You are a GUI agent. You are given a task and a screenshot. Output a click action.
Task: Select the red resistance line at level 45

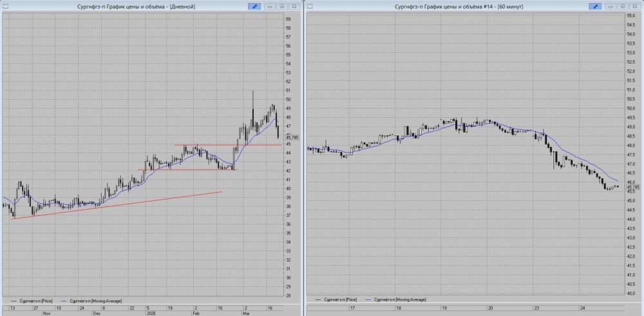point(228,144)
